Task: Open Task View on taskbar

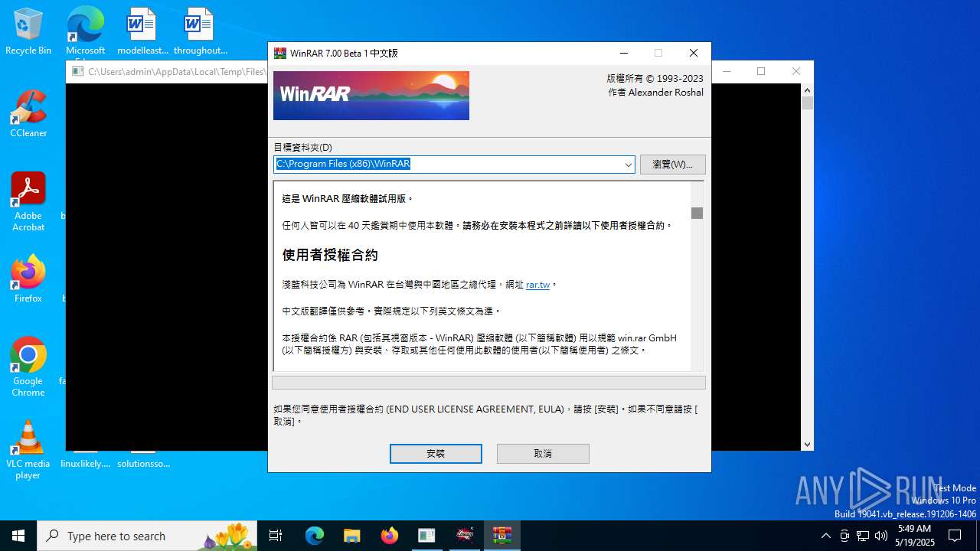Action: point(276,536)
